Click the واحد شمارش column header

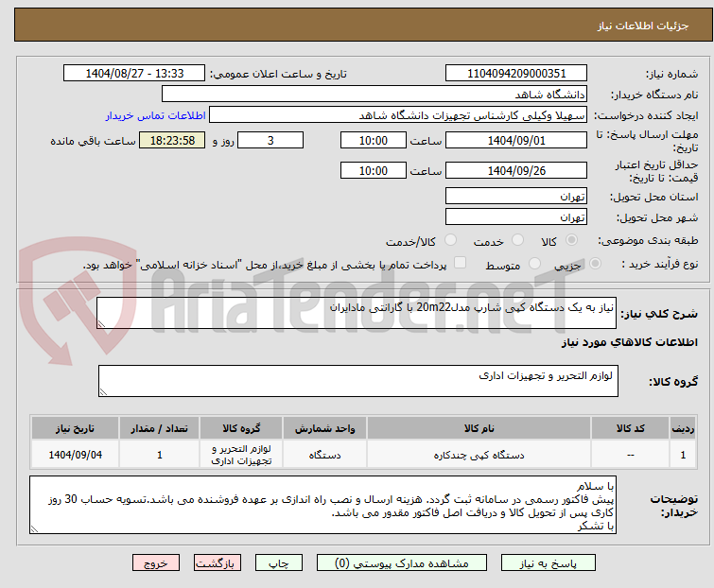point(324,428)
